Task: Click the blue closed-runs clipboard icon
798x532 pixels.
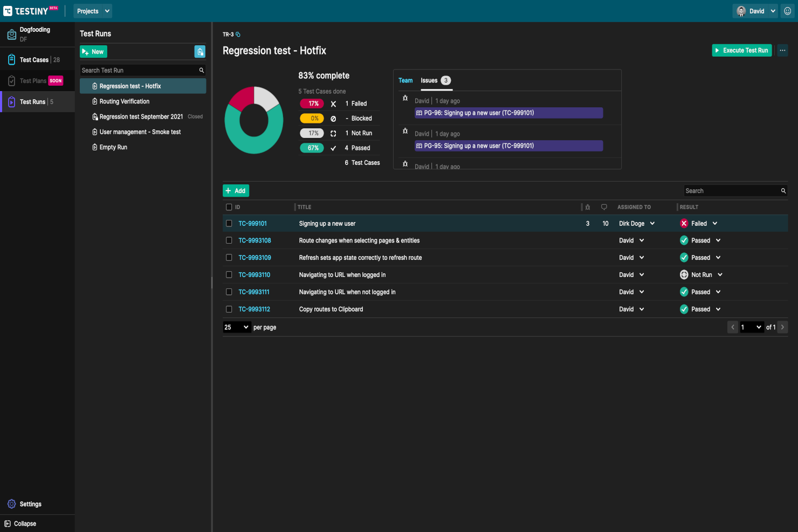Action: tap(200, 51)
